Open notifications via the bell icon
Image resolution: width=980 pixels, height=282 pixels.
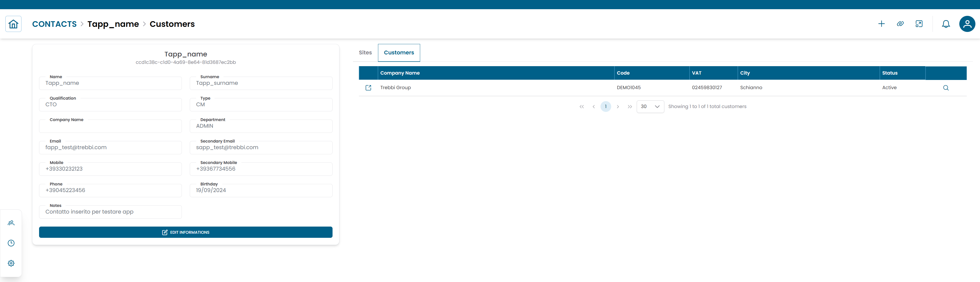(946, 24)
